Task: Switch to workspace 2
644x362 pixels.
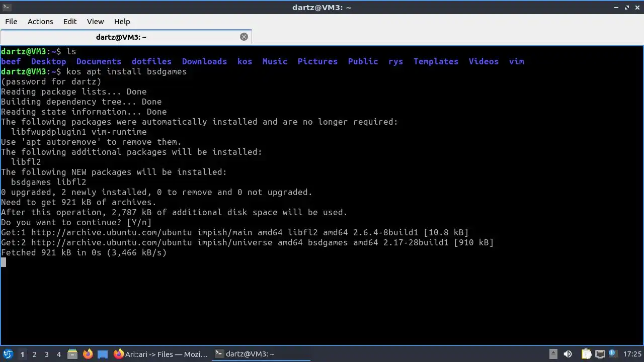Action: point(34,354)
